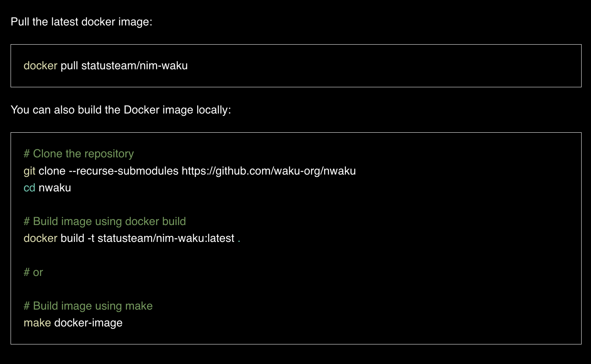Click the cd keyword before nwaku
This screenshot has width=591, height=364.
coord(29,187)
